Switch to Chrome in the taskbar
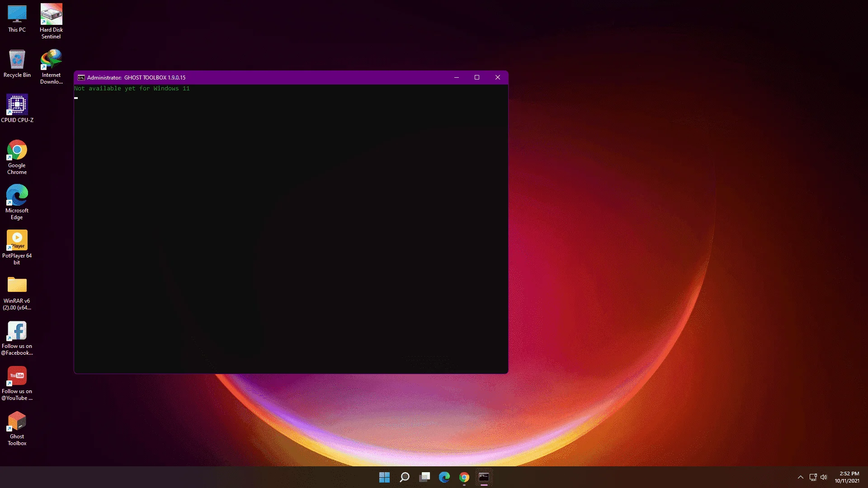868x488 pixels. pos(464,477)
